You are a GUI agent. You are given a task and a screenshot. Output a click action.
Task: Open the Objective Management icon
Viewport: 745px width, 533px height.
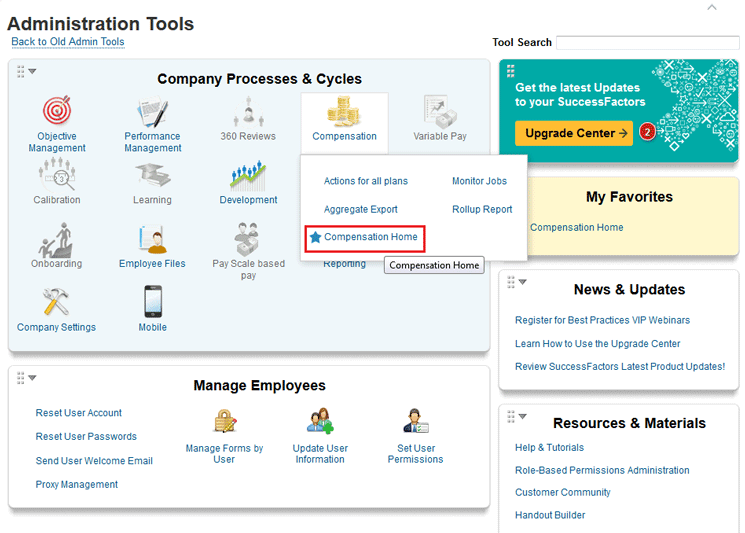coord(57,111)
